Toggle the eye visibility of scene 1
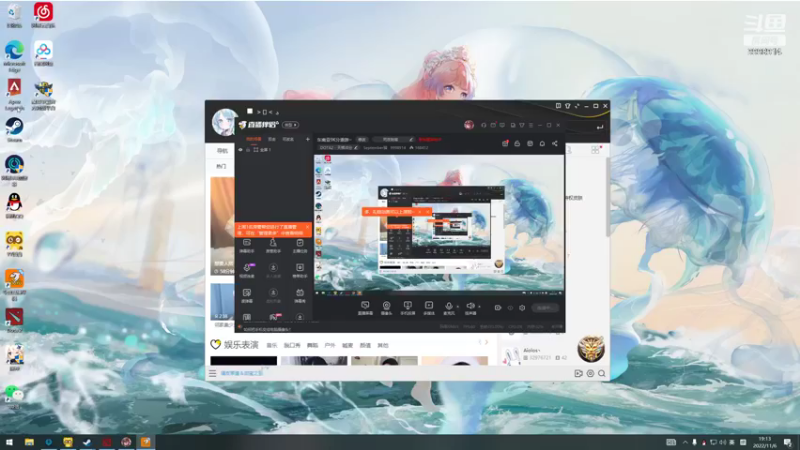800x450 pixels. click(x=240, y=149)
